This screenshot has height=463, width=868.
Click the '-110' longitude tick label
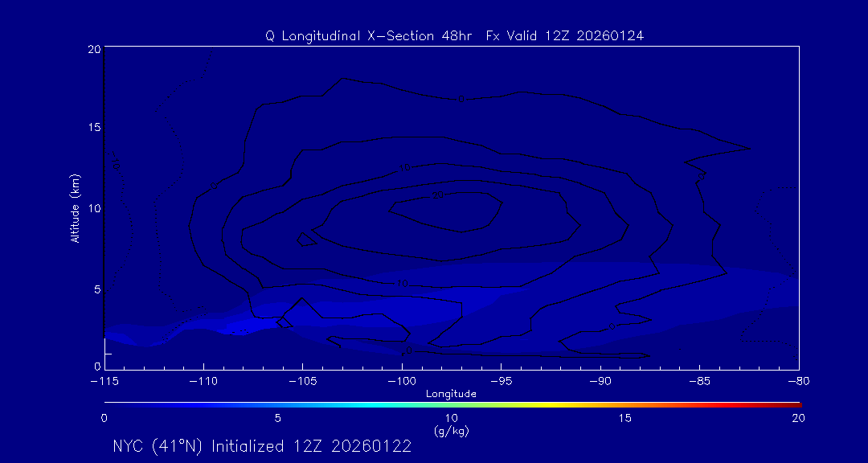point(203,382)
